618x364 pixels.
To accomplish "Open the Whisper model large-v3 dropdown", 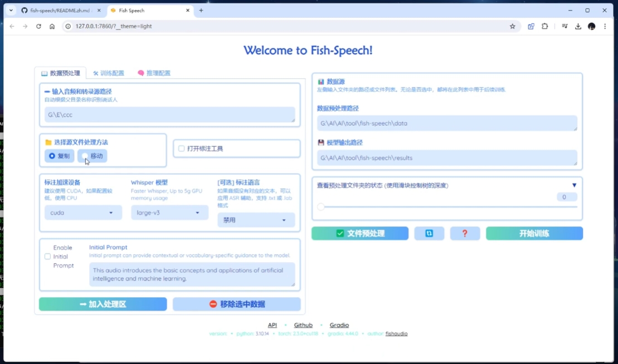I will pyautogui.click(x=169, y=213).
